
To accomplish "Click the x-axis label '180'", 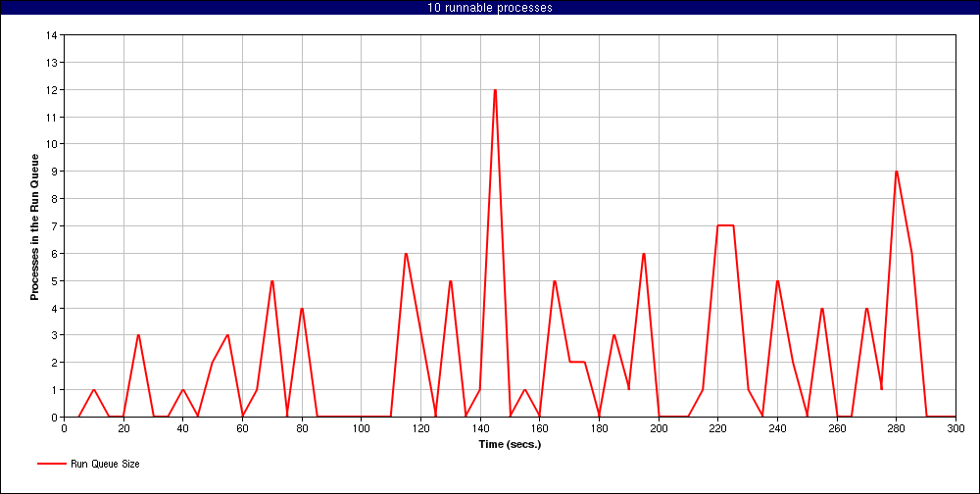I will pyautogui.click(x=599, y=428).
